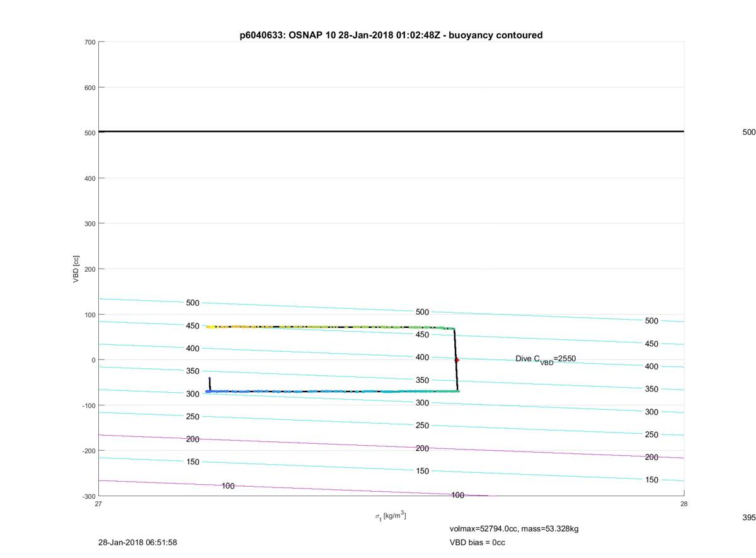756x558 pixels.
Task: Click the red plus marker on the dive track
Action: [x=457, y=360]
